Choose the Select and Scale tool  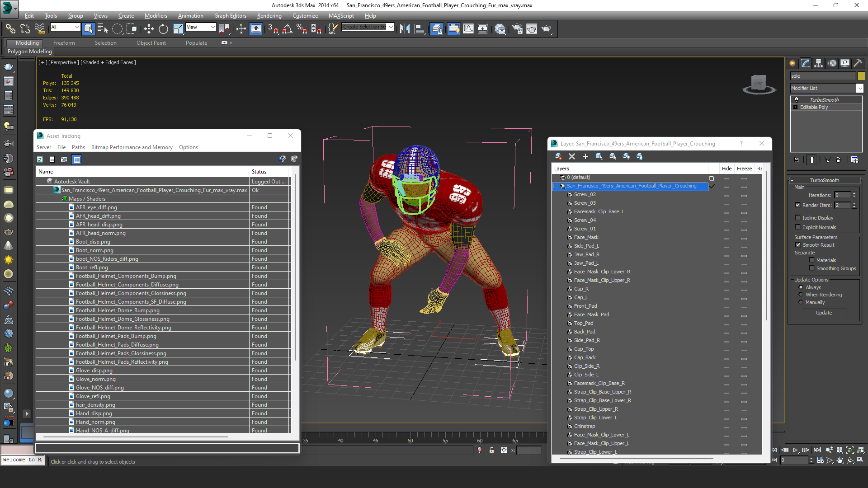(178, 29)
